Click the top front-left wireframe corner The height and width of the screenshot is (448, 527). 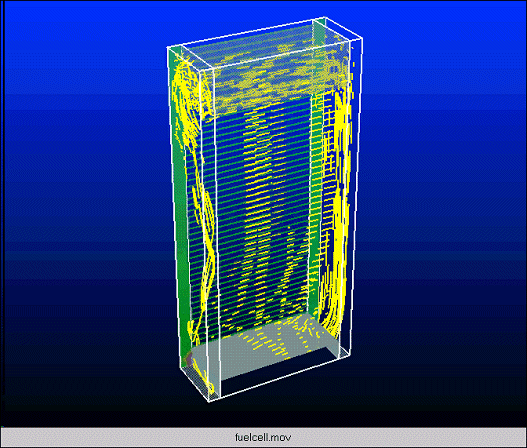167,48
